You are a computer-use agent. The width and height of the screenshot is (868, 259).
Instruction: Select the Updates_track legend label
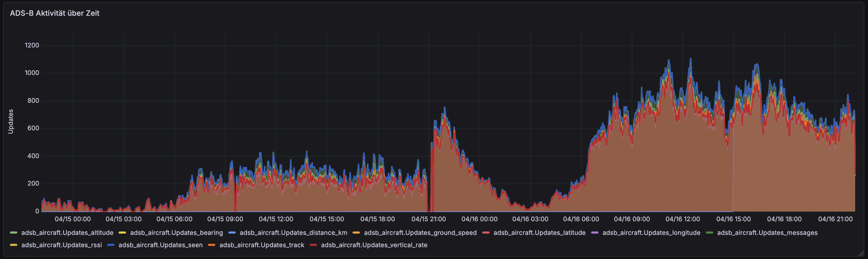261,245
